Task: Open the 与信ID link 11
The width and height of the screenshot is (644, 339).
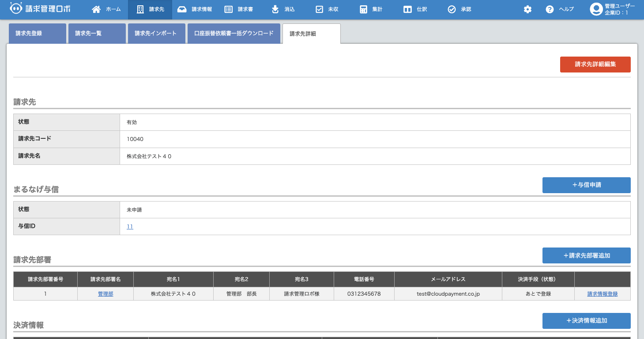Action: pyautogui.click(x=130, y=227)
